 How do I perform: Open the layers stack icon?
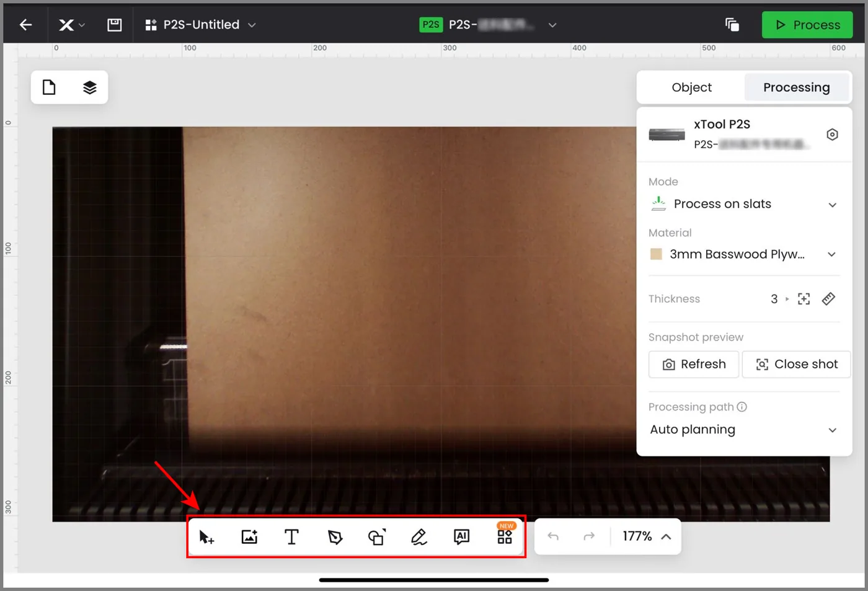pos(90,87)
